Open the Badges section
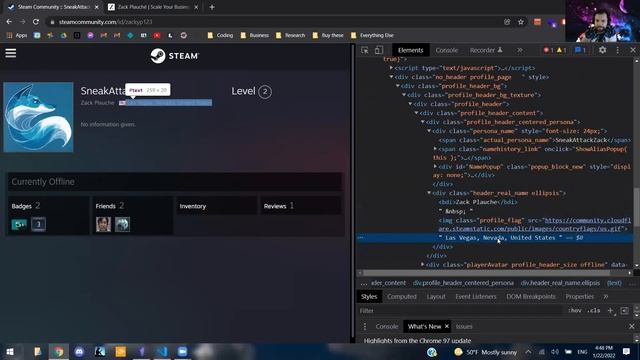The image size is (640, 360). coord(26,206)
